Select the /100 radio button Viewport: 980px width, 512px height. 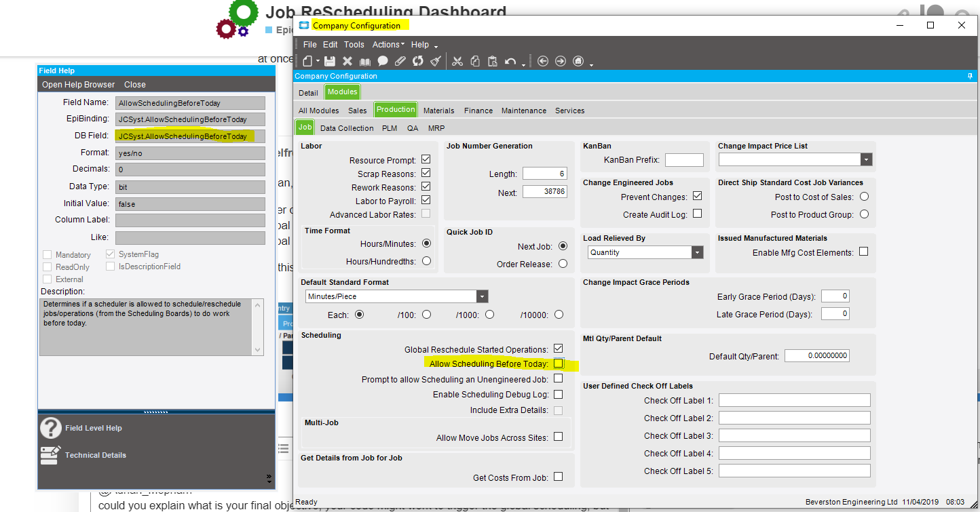pos(426,315)
